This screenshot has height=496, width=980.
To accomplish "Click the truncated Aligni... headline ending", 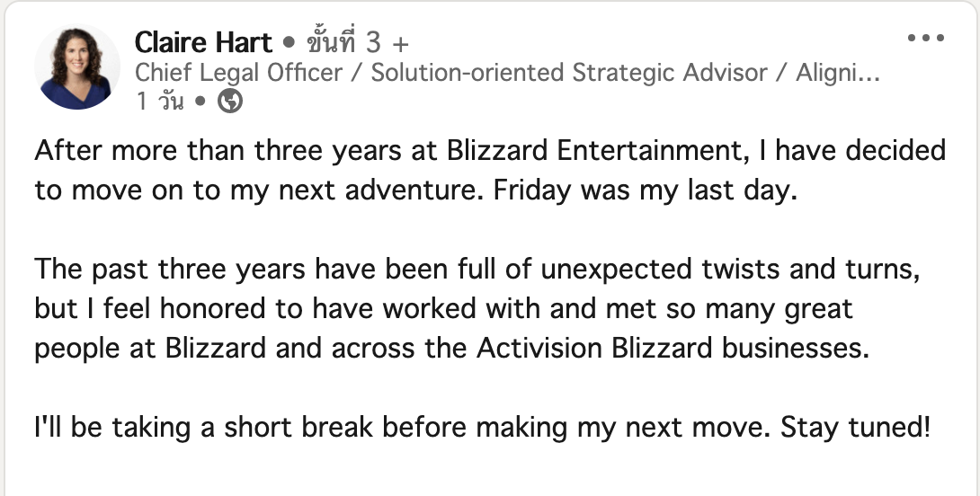I will [x=838, y=73].
